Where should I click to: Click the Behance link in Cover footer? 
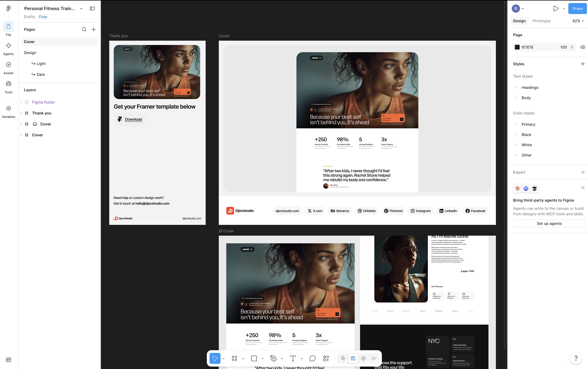click(x=340, y=211)
